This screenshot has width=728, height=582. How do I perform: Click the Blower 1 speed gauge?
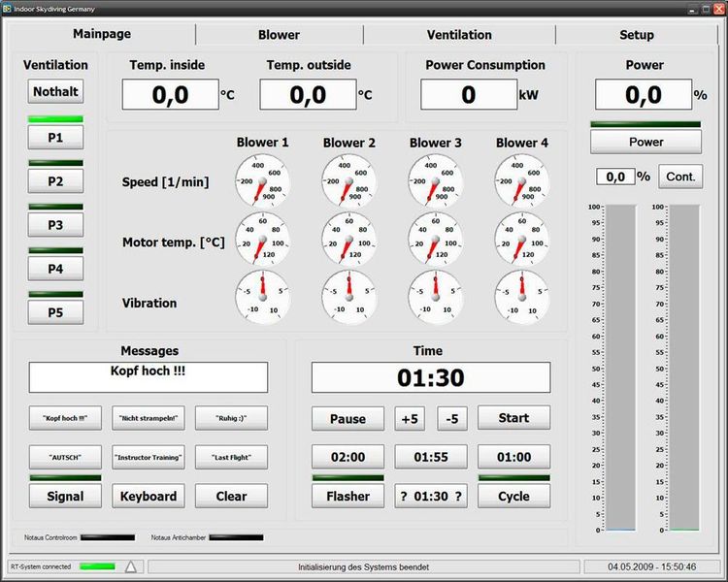[262, 181]
